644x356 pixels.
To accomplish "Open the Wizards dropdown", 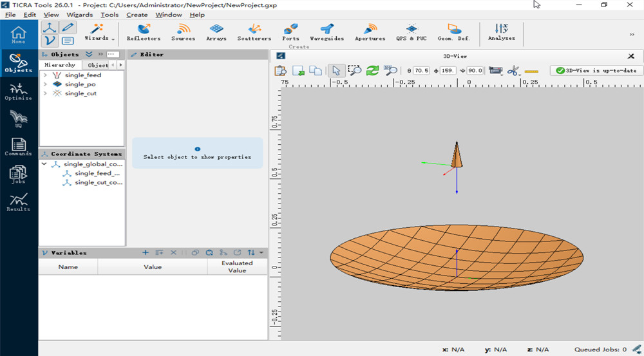I will tap(99, 32).
